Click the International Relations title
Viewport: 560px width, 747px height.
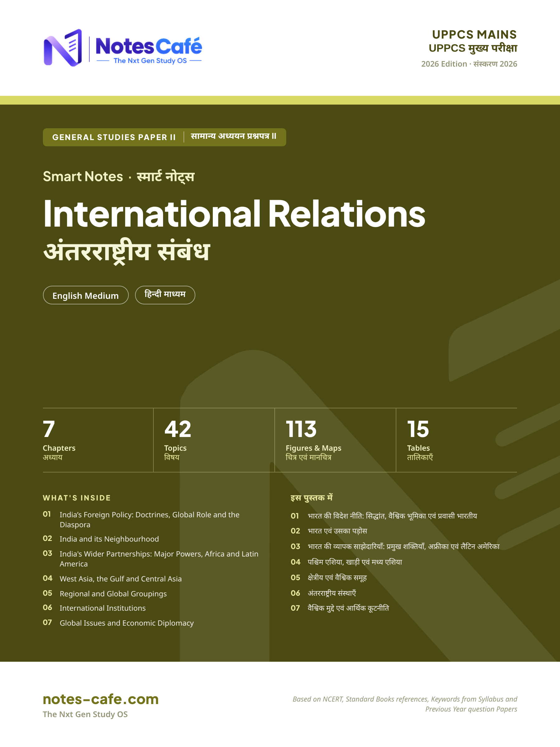click(234, 214)
